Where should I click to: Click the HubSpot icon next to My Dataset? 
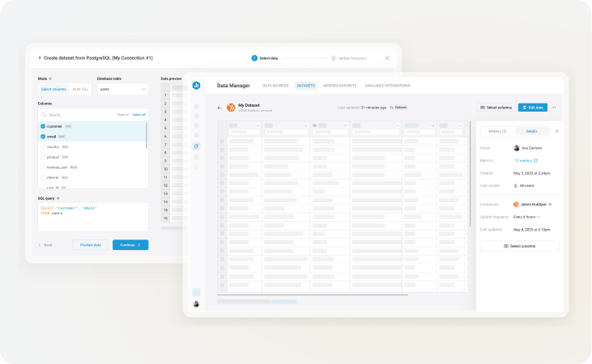tap(231, 107)
